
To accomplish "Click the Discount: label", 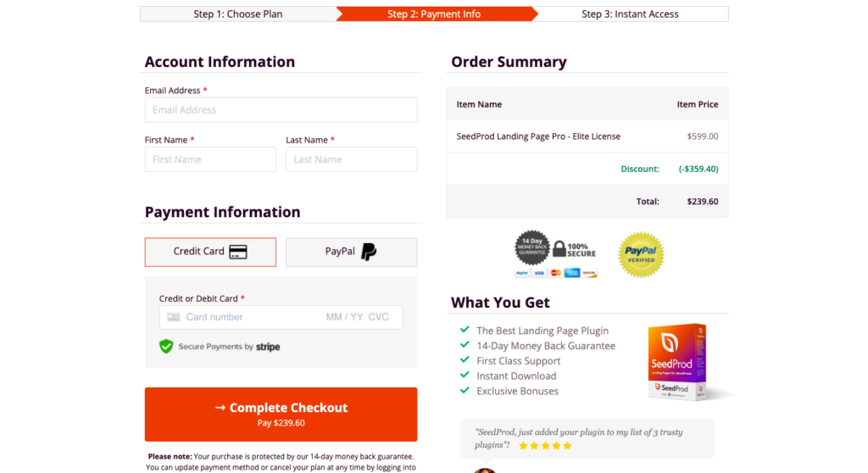I will 640,169.
